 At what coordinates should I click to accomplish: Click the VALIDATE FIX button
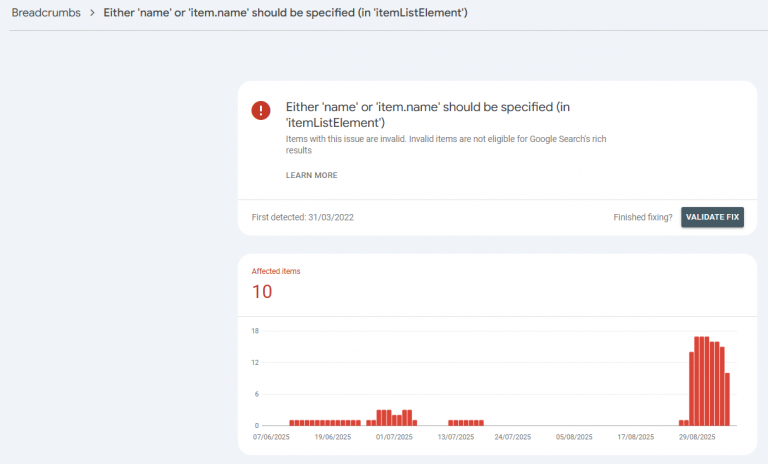pos(712,217)
